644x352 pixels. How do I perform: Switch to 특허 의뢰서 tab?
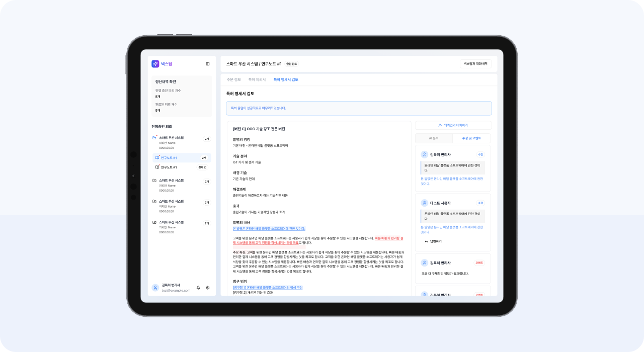[x=257, y=79]
